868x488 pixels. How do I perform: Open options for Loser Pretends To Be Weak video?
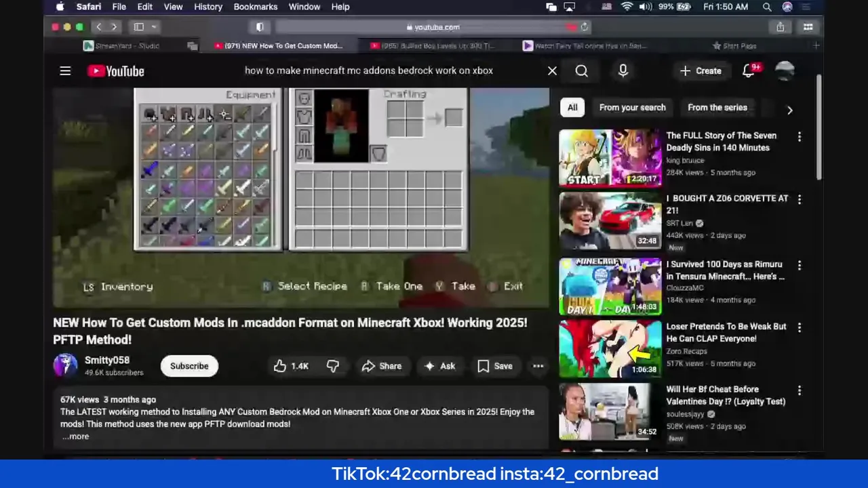(799, 327)
